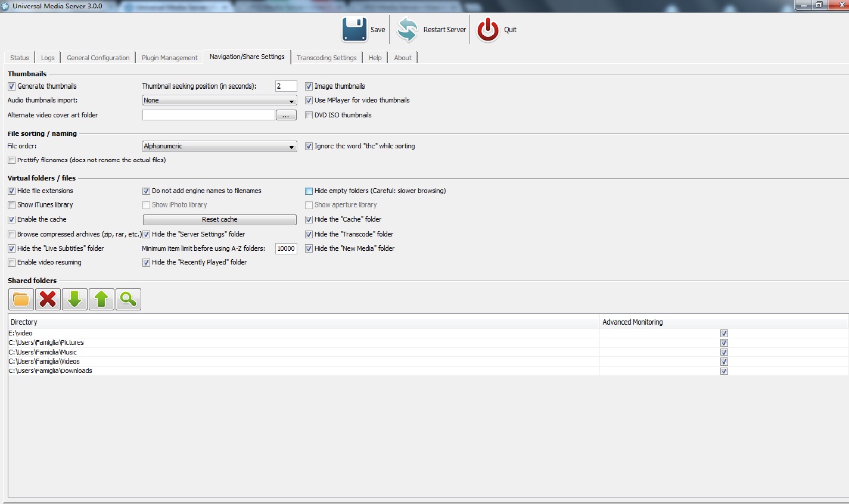Toggle Hide the "Live Subtitles" folder
The height and width of the screenshot is (504, 849).
coord(11,248)
